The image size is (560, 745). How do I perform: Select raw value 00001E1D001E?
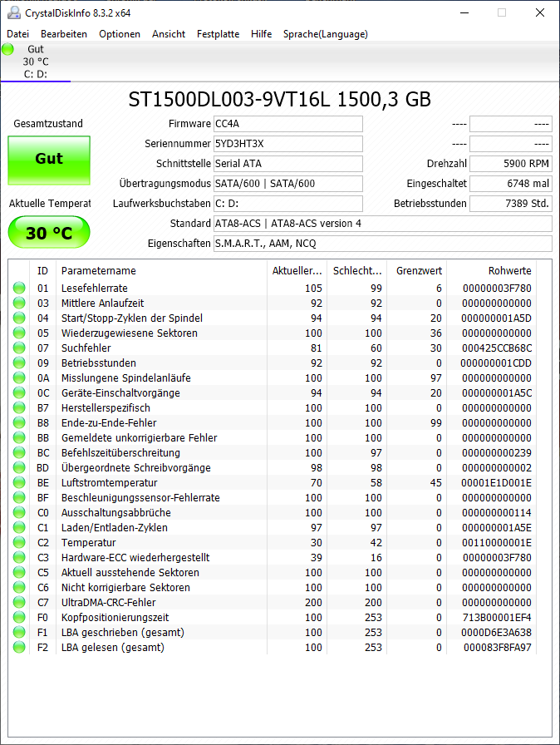[x=496, y=483]
